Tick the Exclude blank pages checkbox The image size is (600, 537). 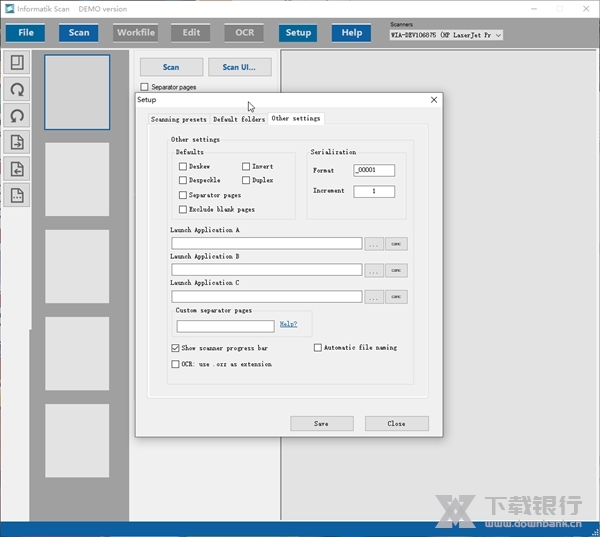coord(183,210)
